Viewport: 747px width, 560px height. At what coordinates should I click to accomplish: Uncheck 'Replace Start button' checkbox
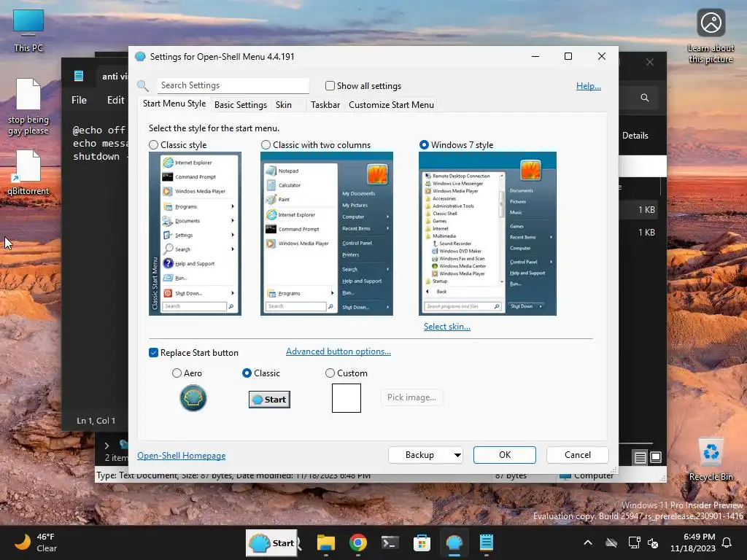point(153,353)
